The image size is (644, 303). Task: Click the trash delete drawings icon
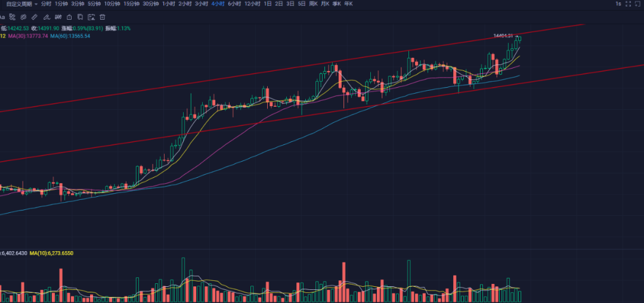(102, 17)
